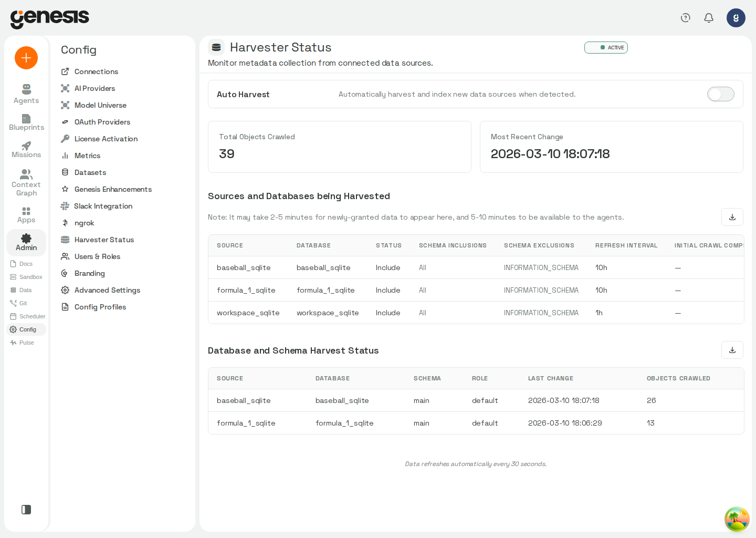The height and width of the screenshot is (538, 756).
Task: Click the beach island floating icon
Action: click(x=737, y=519)
